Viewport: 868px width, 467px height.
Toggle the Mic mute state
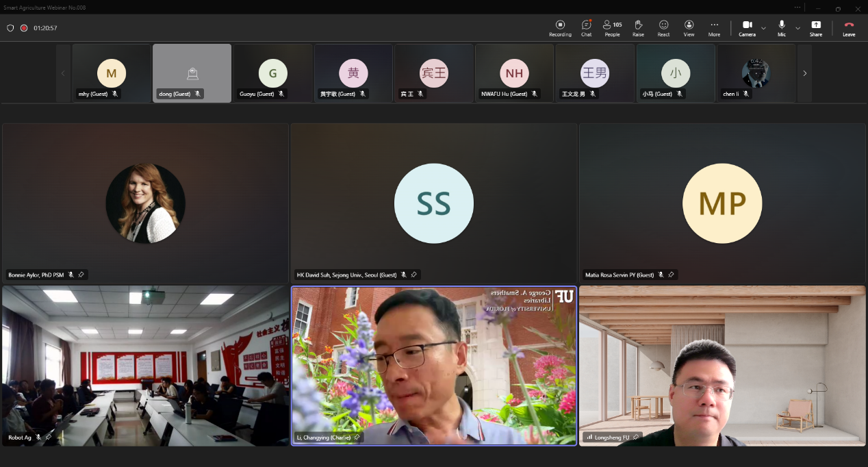(x=782, y=27)
